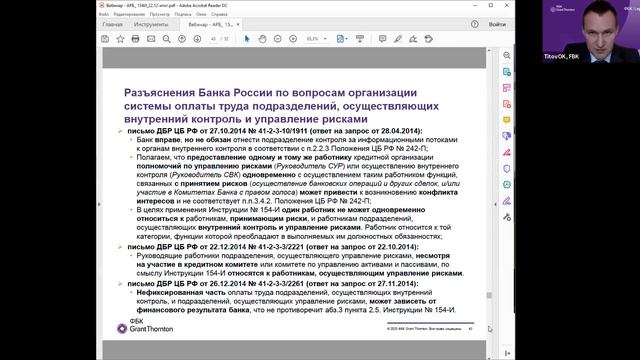Click the current page number field
Screen dimensions: 640x360
[213, 39]
